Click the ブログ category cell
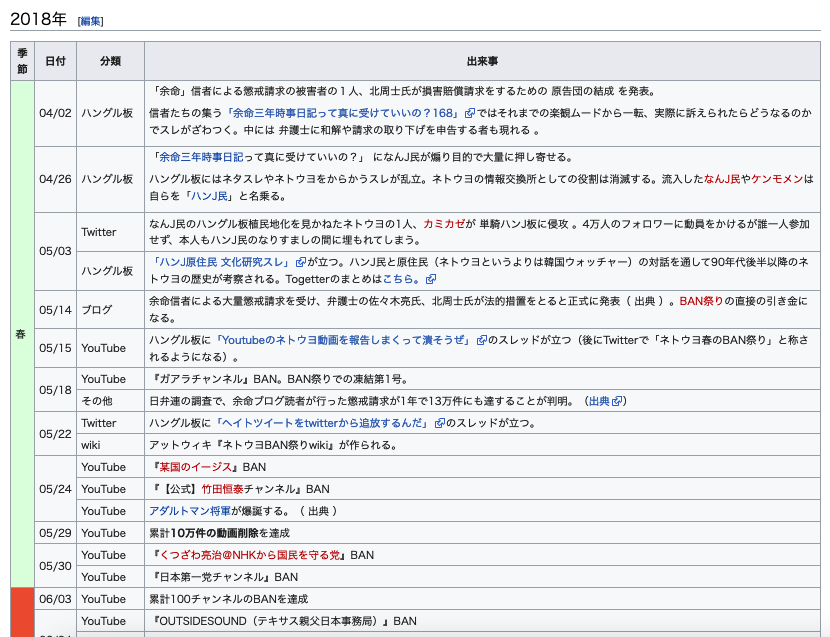 pos(111,309)
